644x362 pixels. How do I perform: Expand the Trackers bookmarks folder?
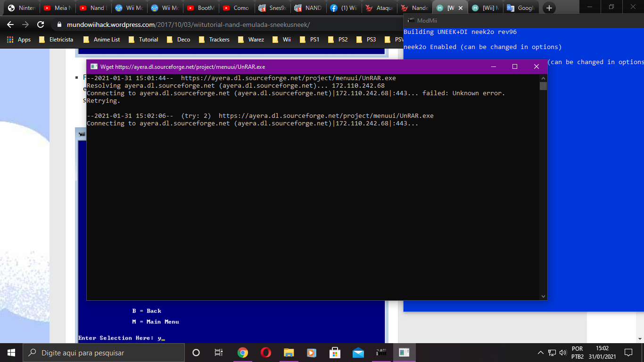[x=214, y=40]
